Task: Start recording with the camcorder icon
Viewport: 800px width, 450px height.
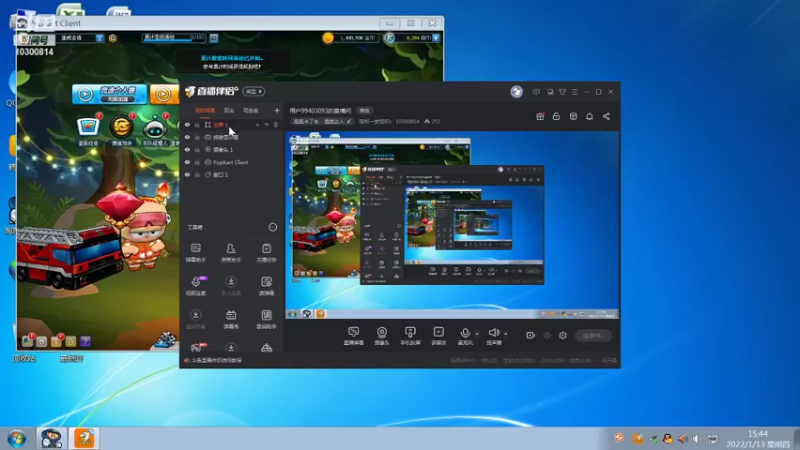Action: (x=531, y=335)
